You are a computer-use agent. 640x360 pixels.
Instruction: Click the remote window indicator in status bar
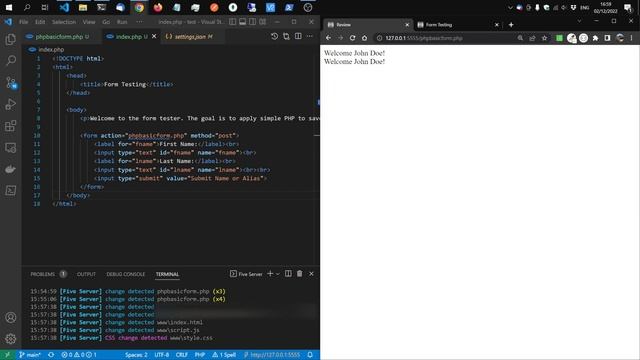[x=7, y=355]
